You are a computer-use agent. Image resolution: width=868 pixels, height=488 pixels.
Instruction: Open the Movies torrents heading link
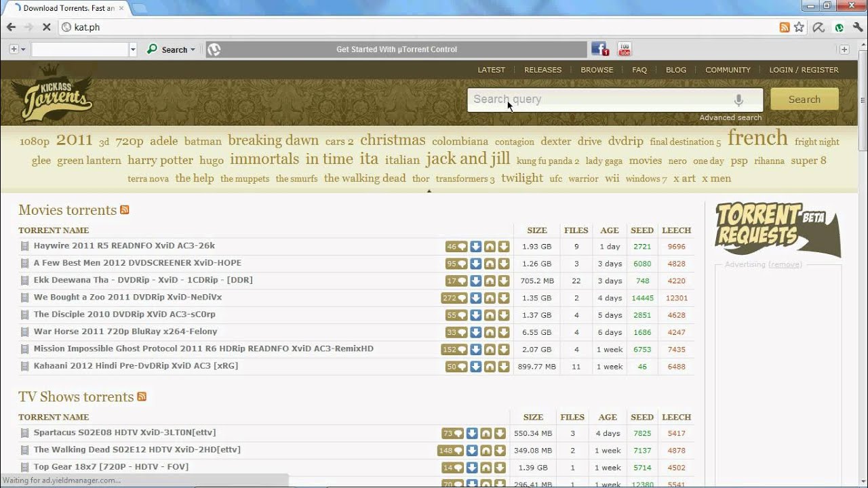coord(68,210)
